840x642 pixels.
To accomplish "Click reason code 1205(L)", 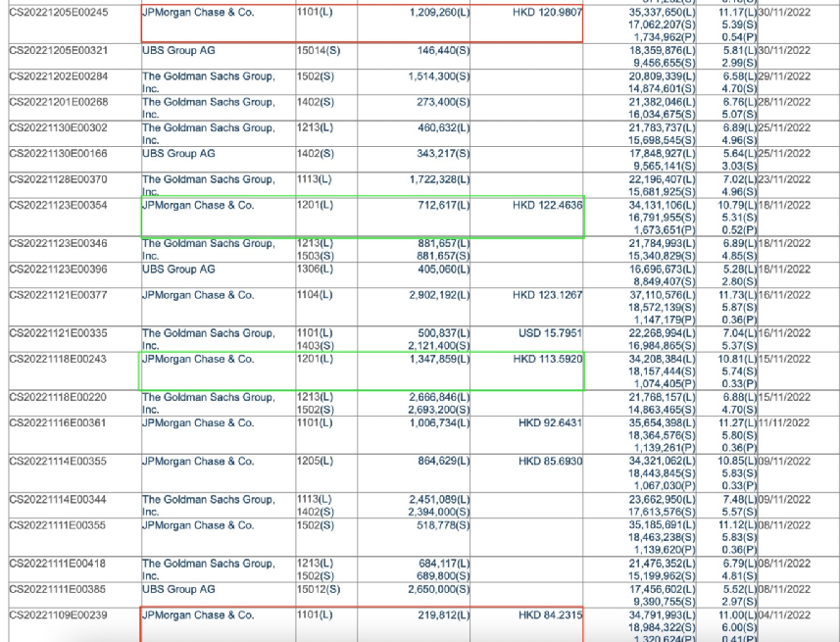I will [x=315, y=462].
